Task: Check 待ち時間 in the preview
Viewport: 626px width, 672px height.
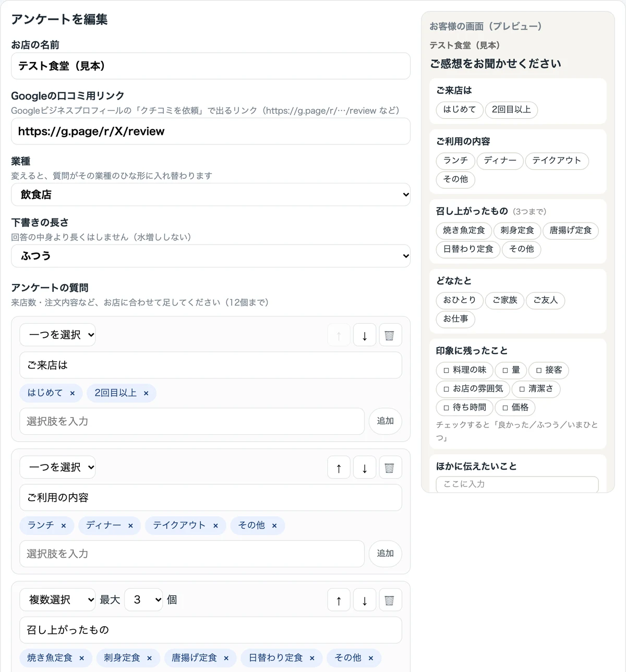Action: [x=464, y=408]
